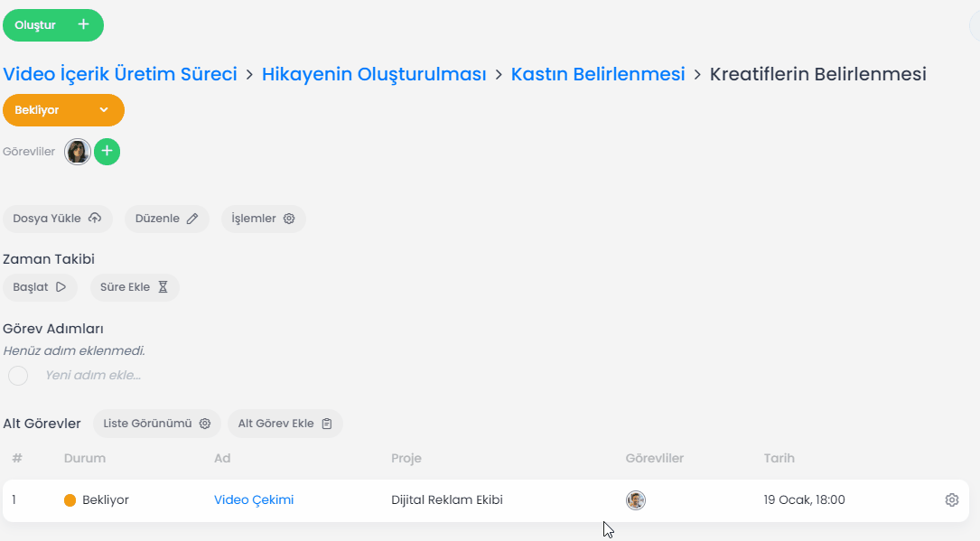Toggle the empty step circle checkbox
The height and width of the screenshot is (541, 980).
pos(18,376)
